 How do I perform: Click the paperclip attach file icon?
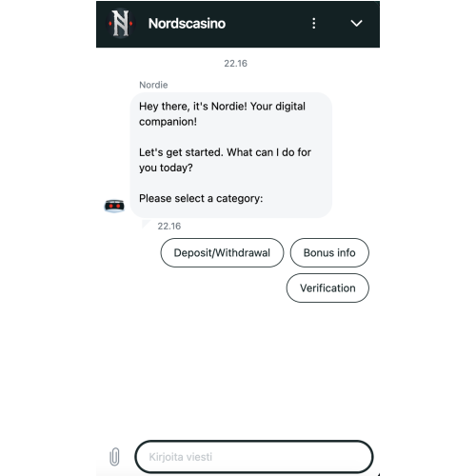coord(114,457)
